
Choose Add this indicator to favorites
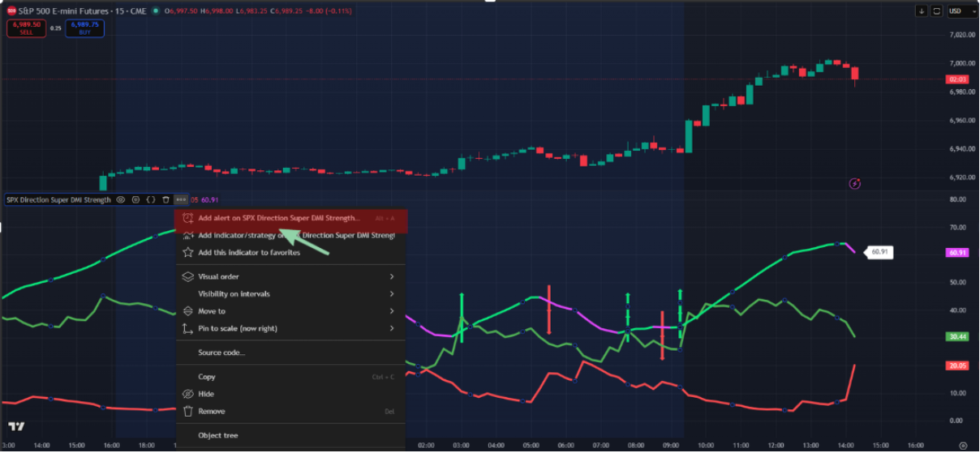[x=249, y=253]
